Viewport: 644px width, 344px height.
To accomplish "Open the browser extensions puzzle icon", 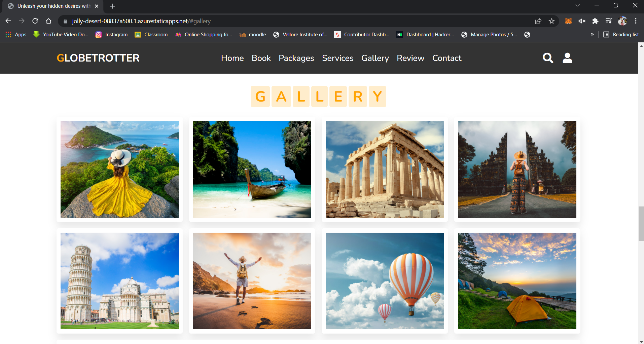I will pos(596,21).
